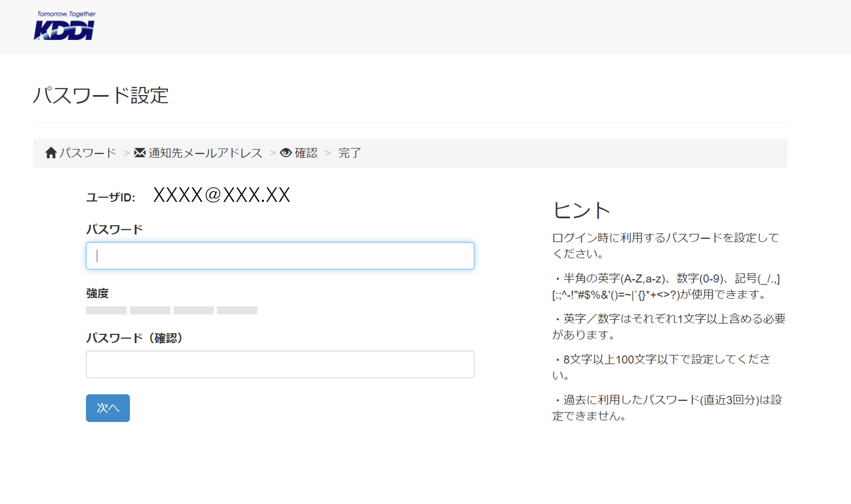Jump to the 完了 breadcrumb step
This screenshot has height=504, width=851.
(x=350, y=153)
